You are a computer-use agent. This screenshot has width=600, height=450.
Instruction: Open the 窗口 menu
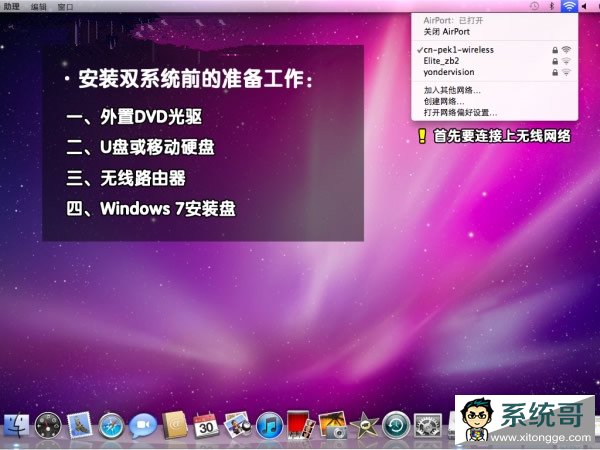pyautogui.click(x=65, y=7)
